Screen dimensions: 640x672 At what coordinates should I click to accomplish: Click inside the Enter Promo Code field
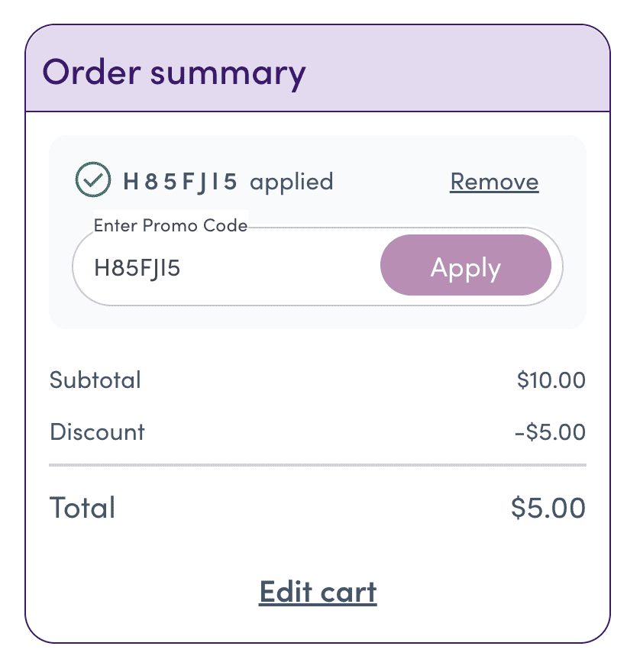pyautogui.click(x=229, y=267)
